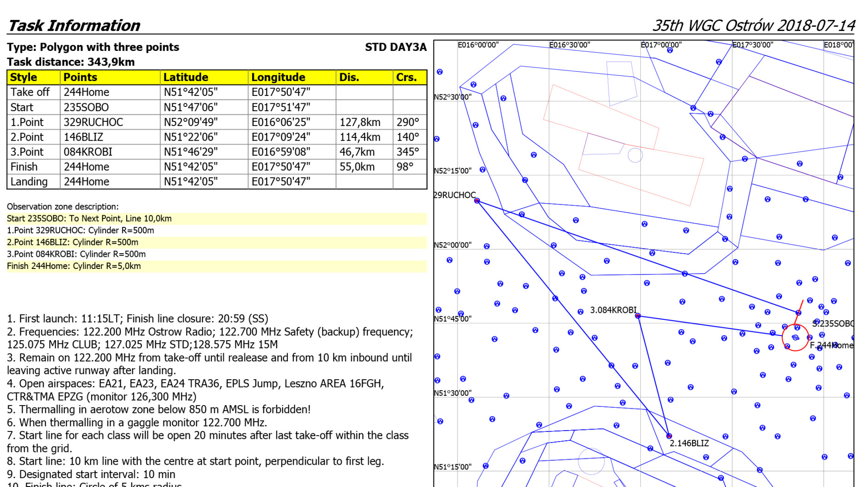Click the Latitude column header
Screen dimensions: 868x487
pos(186,77)
